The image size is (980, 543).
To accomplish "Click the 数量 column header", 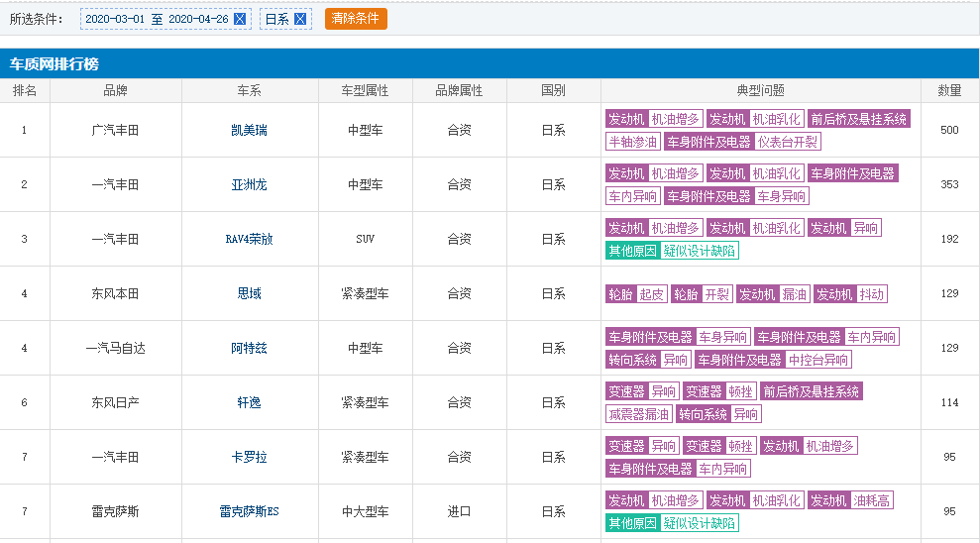I will [949, 90].
